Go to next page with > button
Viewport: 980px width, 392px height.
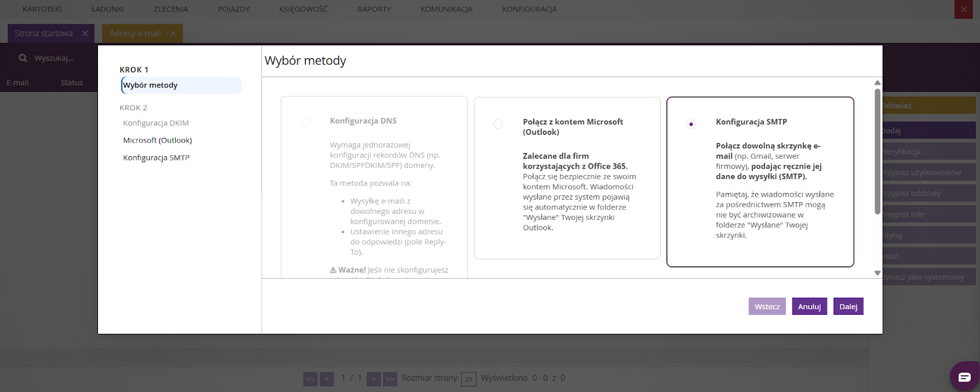tap(374, 379)
